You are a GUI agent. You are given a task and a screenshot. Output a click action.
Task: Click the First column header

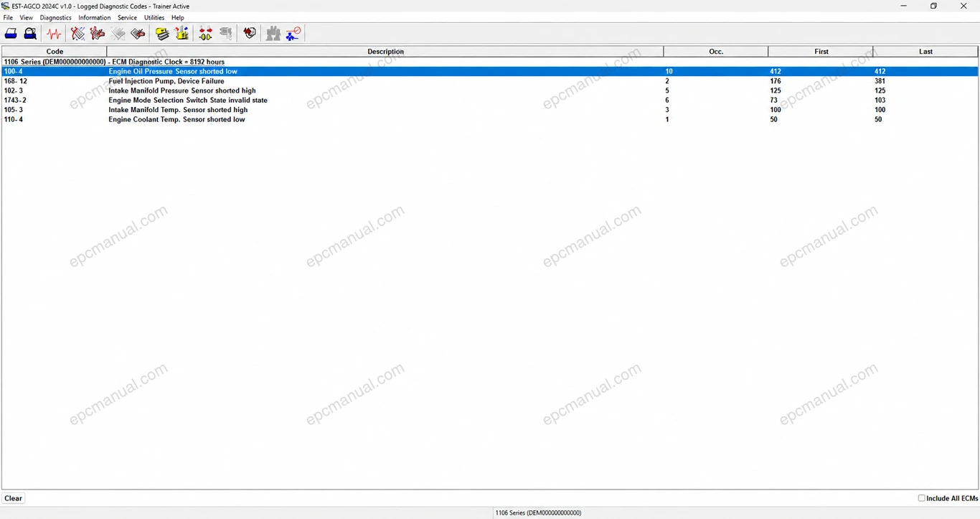pos(821,52)
